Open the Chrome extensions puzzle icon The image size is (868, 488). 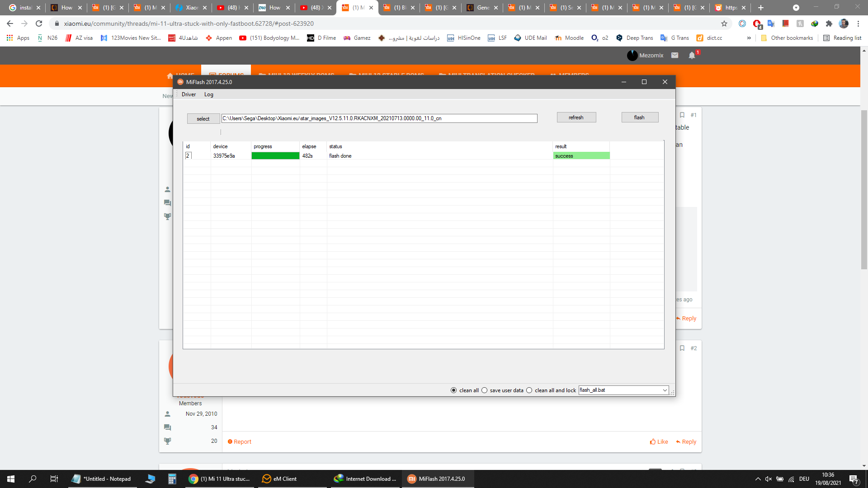829,23
